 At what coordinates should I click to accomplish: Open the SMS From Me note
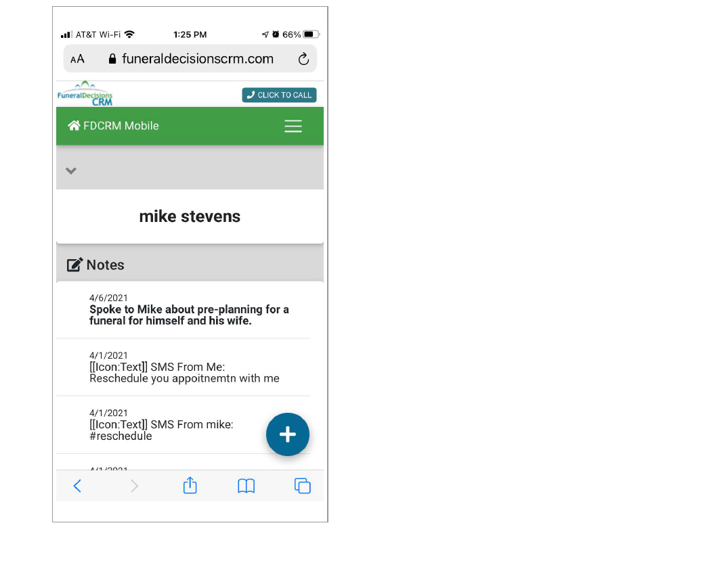tap(184, 373)
